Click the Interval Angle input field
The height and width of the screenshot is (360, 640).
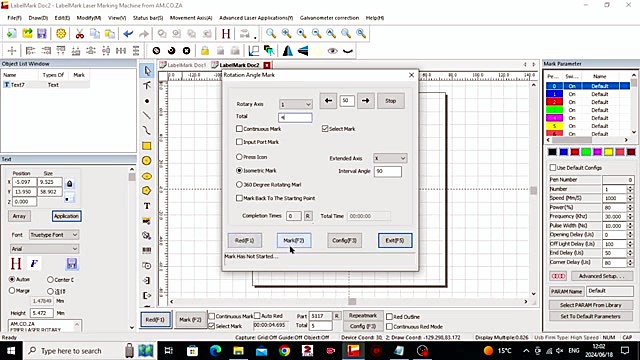pyautogui.click(x=388, y=171)
